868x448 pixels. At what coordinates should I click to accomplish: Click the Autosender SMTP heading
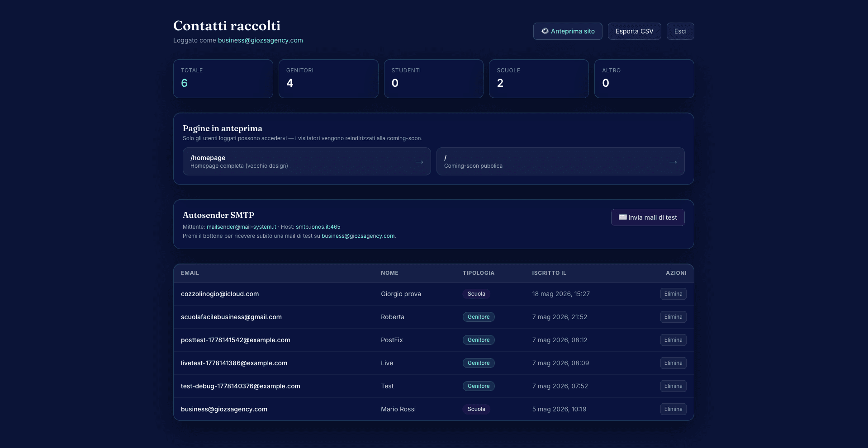pyautogui.click(x=218, y=215)
